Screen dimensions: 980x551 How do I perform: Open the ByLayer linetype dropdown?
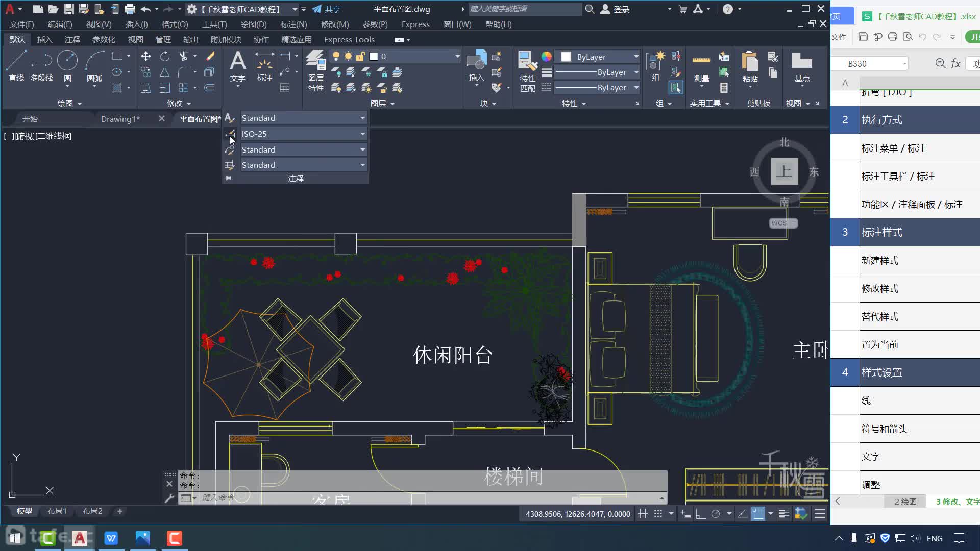(636, 87)
